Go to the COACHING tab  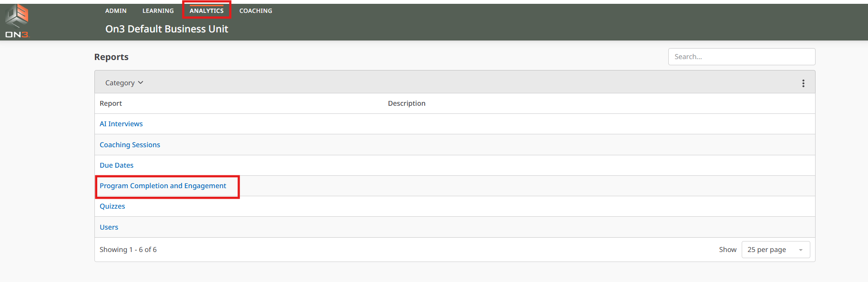click(255, 10)
